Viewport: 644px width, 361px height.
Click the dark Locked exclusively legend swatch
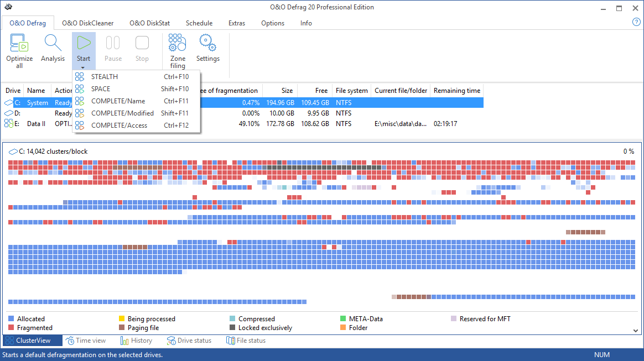(232, 327)
